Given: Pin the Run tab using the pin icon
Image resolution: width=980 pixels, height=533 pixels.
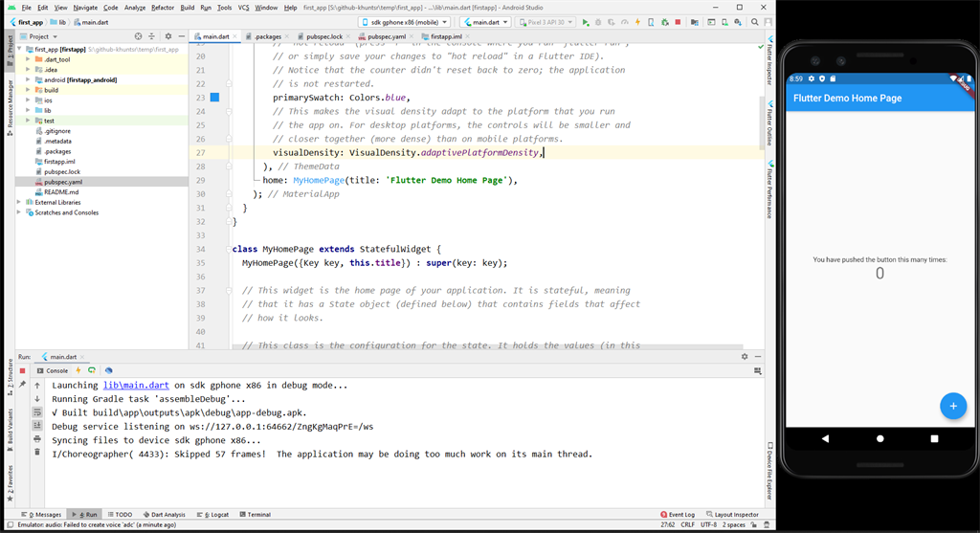Looking at the screenshot, I should point(23,384).
